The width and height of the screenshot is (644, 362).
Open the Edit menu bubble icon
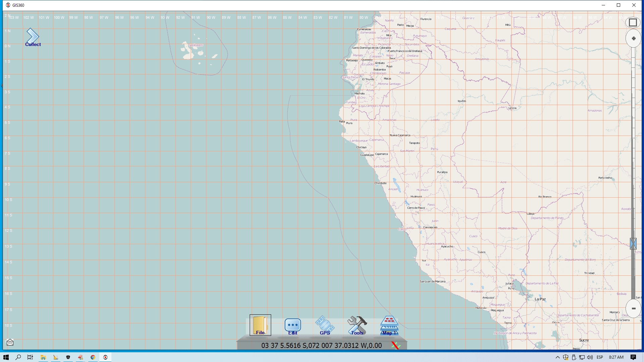click(293, 326)
